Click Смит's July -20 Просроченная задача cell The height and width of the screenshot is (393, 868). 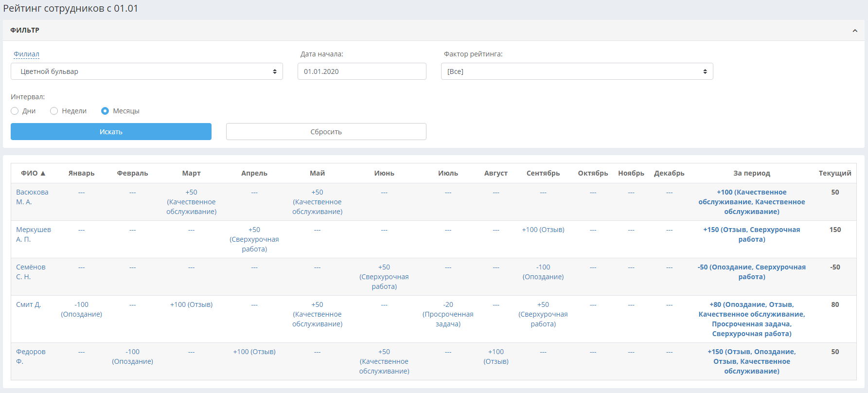[448, 314]
